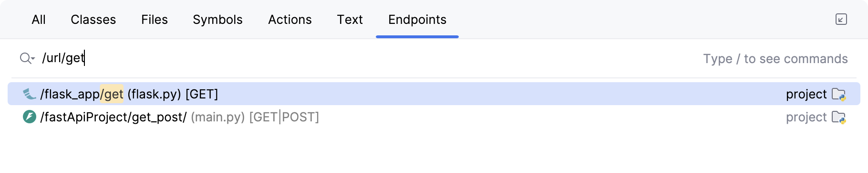The width and height of the screenshot is (868, 173).
Task: Click the Open in Find Tool Window icon
Action: [x=841, y=19]
